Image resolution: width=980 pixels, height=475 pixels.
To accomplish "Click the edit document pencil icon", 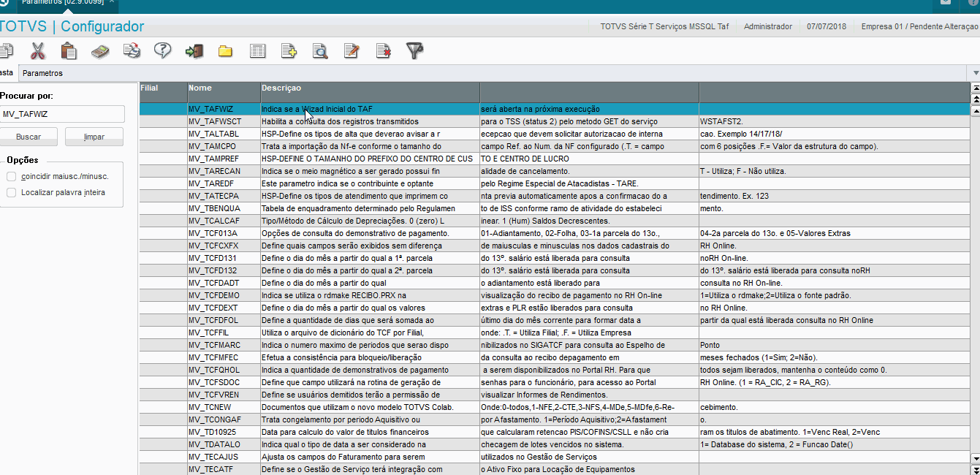I will tap(352, 51).
